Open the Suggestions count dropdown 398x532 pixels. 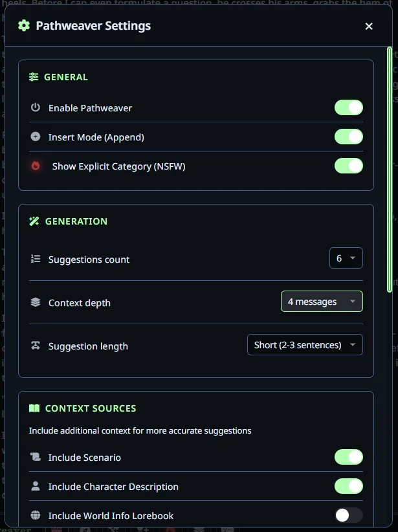click(346, 258)
